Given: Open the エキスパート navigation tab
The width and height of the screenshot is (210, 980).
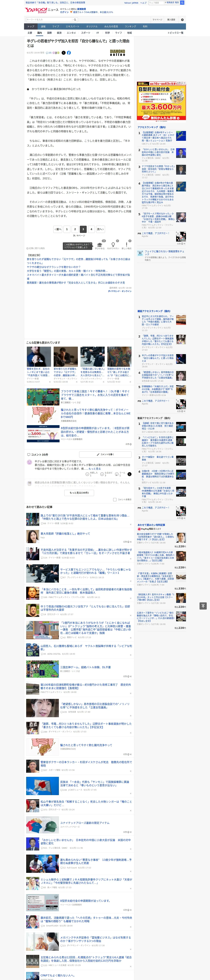Looking at the screenshot, I should pyautogui.click(x=72, y=27).
